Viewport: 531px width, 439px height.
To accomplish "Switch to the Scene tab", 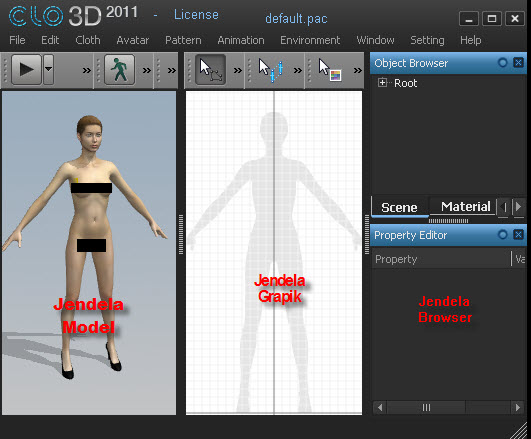I will (x=399, y=207).
